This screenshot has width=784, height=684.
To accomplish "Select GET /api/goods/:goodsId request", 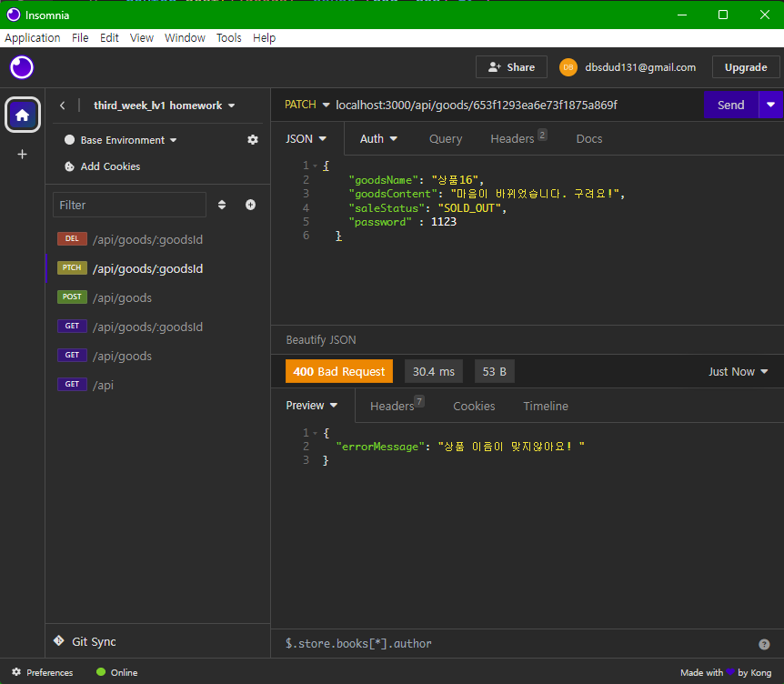I will point(157,327).
